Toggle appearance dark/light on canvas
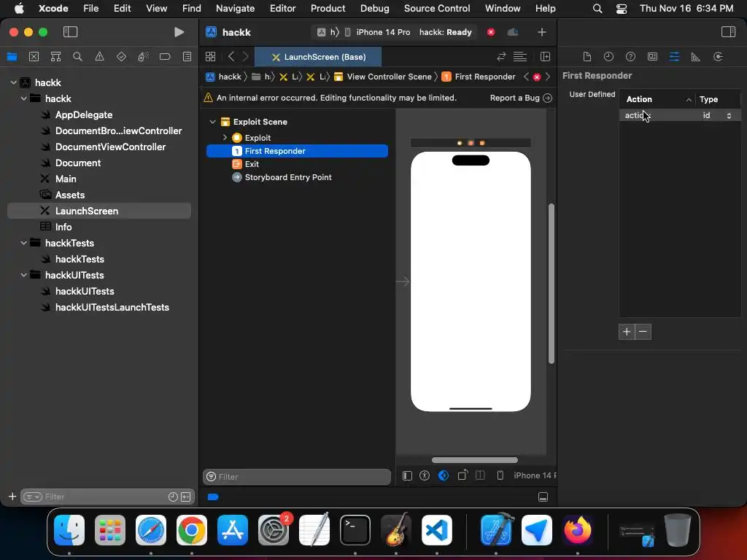Image resolution: width=747 pixels, height=560 pixels. point(443,475)
